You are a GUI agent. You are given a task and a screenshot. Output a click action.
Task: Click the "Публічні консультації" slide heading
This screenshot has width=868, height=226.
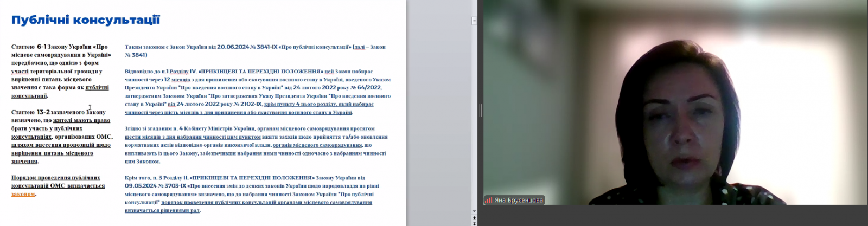pos(86,20)
